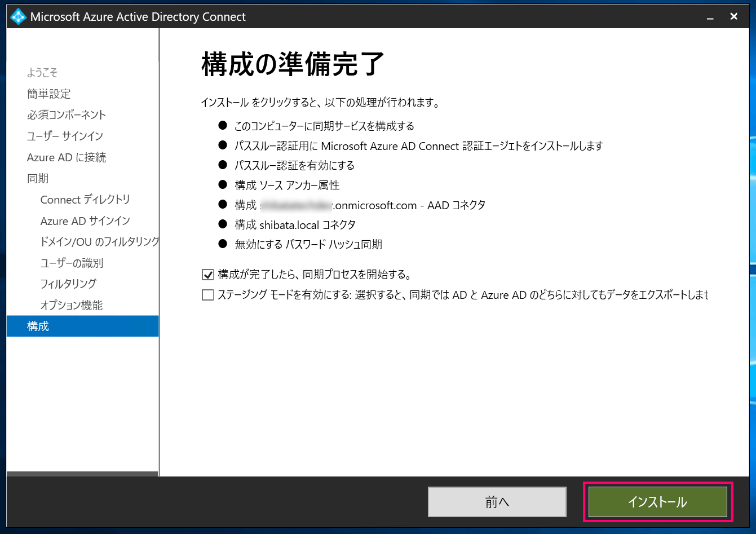
Task: Go back with the 前へ button
Action: (x=497, y=502)
